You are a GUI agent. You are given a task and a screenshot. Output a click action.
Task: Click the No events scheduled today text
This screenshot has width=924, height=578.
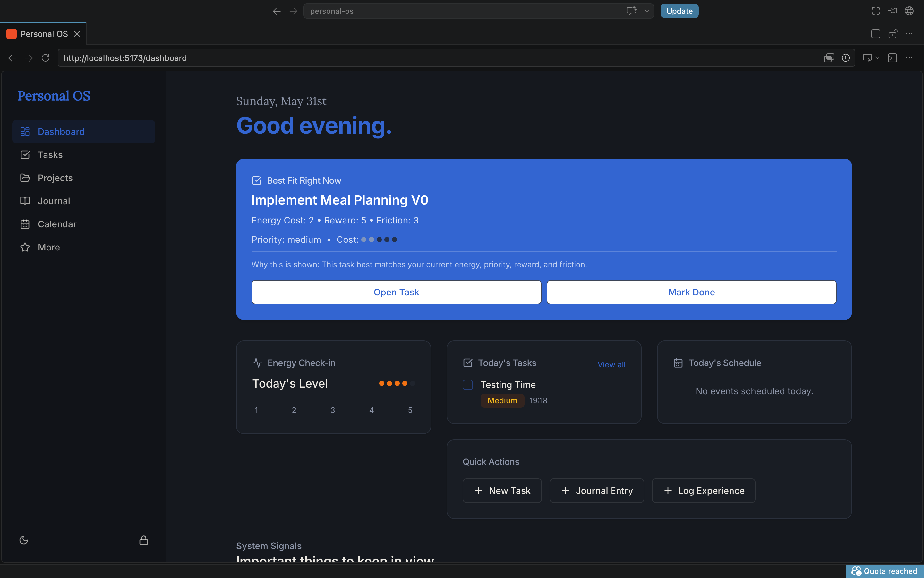click(x=754, y=391)
